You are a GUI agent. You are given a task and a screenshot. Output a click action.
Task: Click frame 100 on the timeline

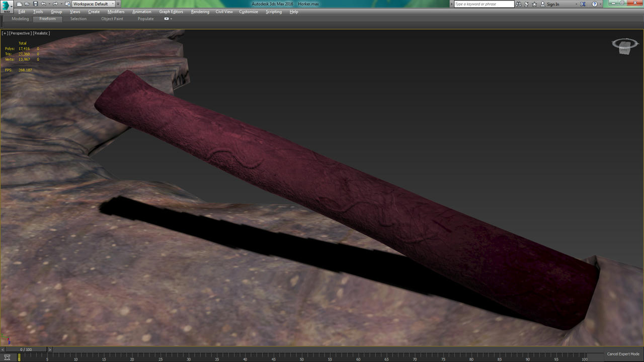(x=585, y=359)
